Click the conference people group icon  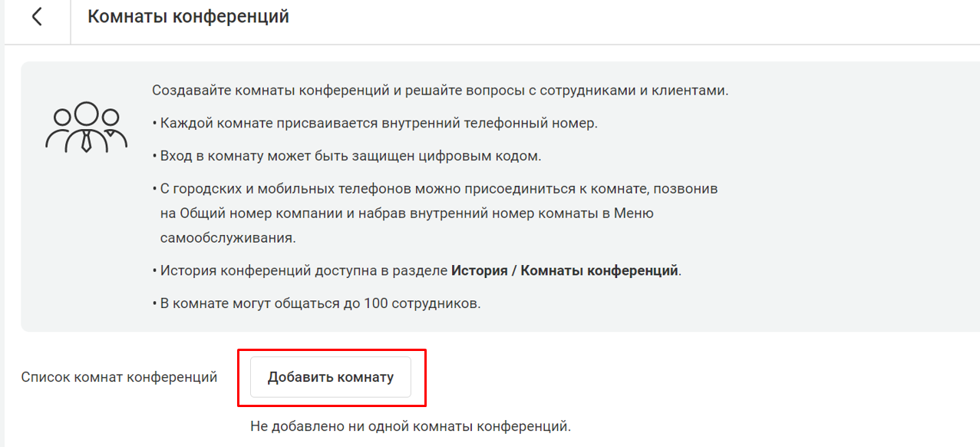[86, 127]
